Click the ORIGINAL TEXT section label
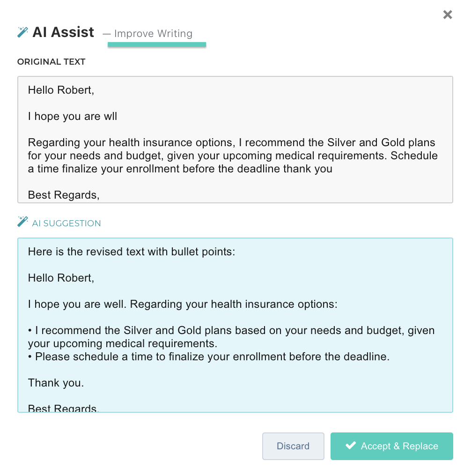 pos(52,62)
